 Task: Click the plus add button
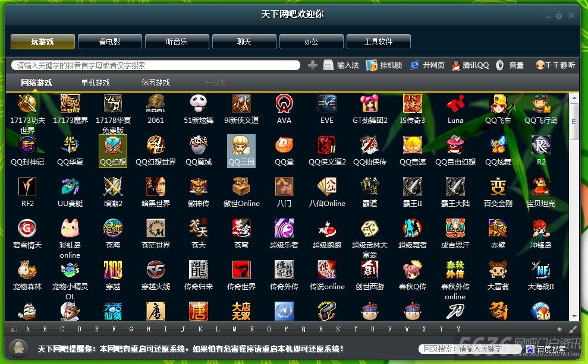[312, 65]
